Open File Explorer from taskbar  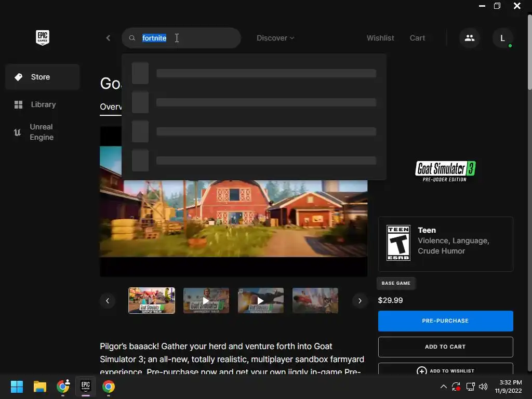click(x=39, y=387)
